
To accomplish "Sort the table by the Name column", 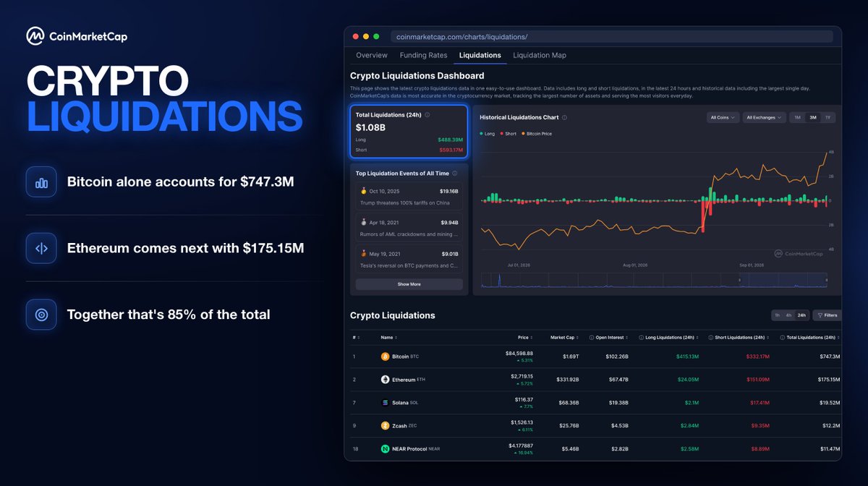I will click(389, 338).
